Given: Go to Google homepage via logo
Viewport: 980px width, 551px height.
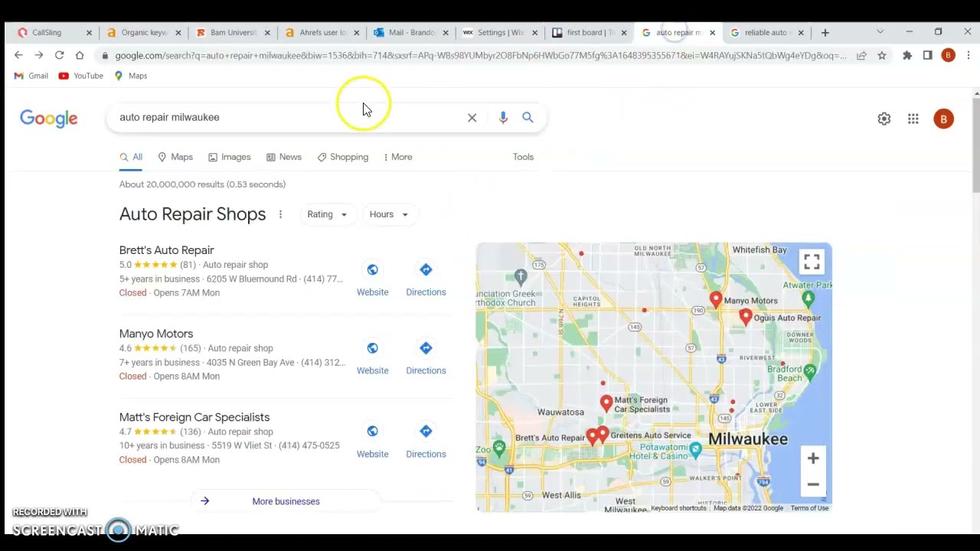Looking at the screenshot, I should (x=49, y=119).
